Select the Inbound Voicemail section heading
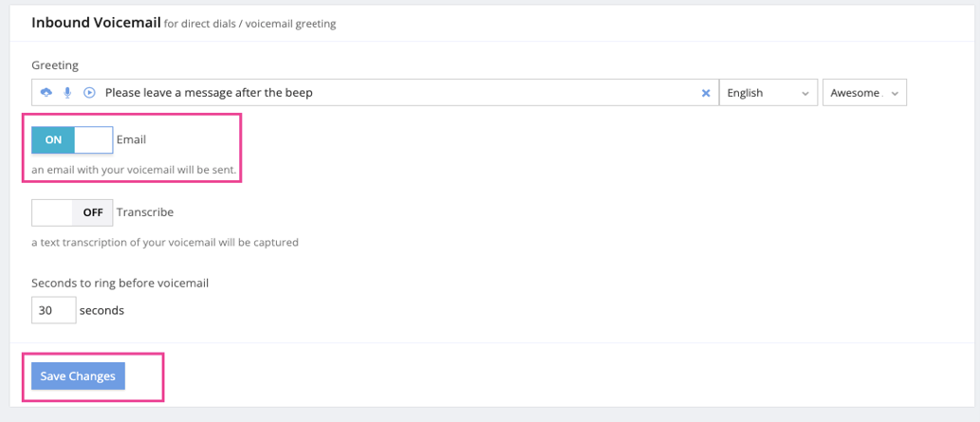The image size is (980, 422). tap(95, 23)
